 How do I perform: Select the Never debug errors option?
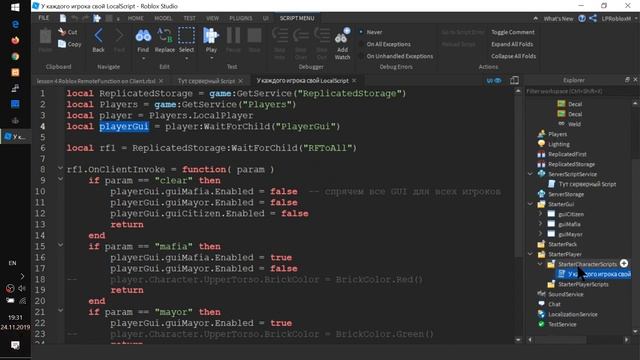(371, 32)
